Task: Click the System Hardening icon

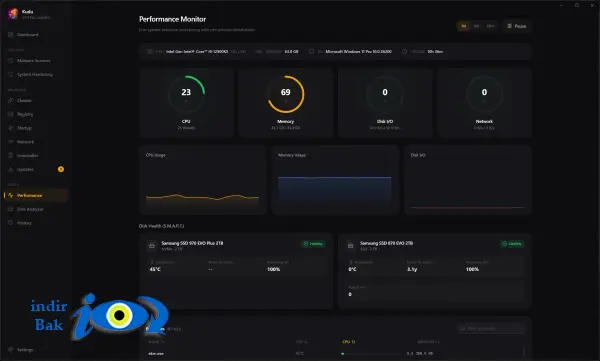Action: tap(11, 74)
